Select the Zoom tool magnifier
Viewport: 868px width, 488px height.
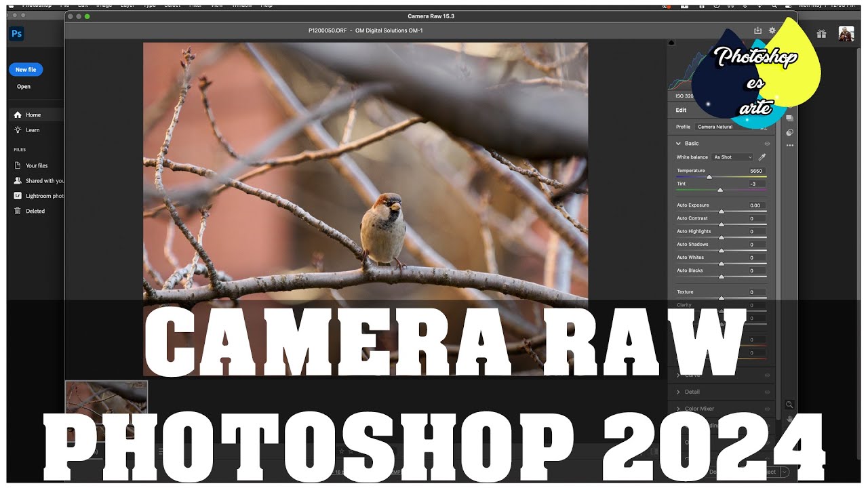[x=790, y=404]
